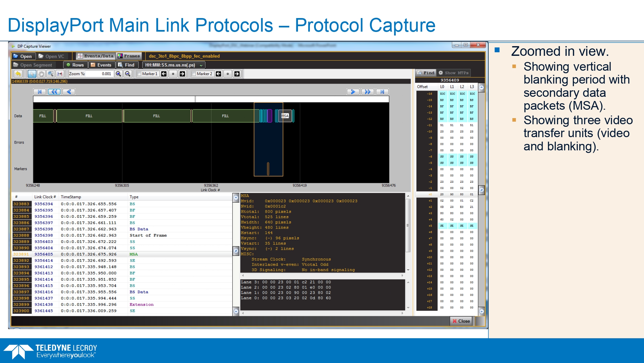This screenshot has width=644, height=363.
Task: Toggle the Events view button
Action: tap(101, 65)
